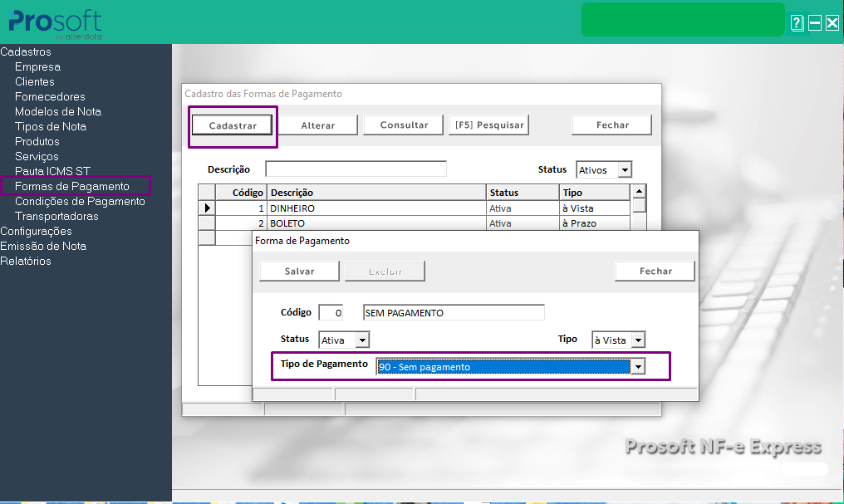
Task: Open Condições de Pagamento
Action: pos(81,201)
